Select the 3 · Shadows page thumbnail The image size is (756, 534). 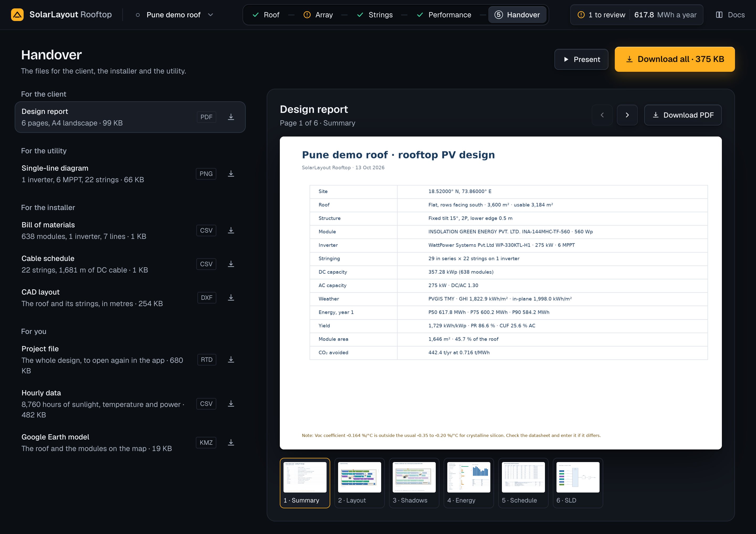tap(414, 483)
